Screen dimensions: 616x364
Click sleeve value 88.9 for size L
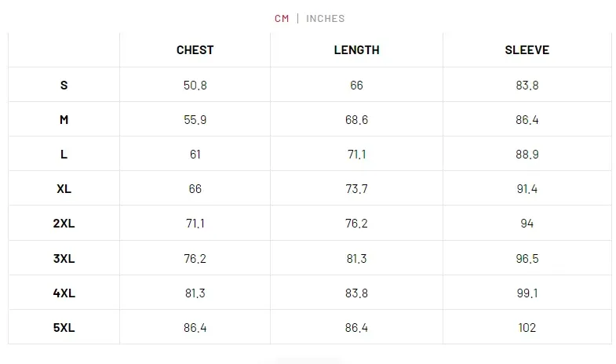(527, 155)
